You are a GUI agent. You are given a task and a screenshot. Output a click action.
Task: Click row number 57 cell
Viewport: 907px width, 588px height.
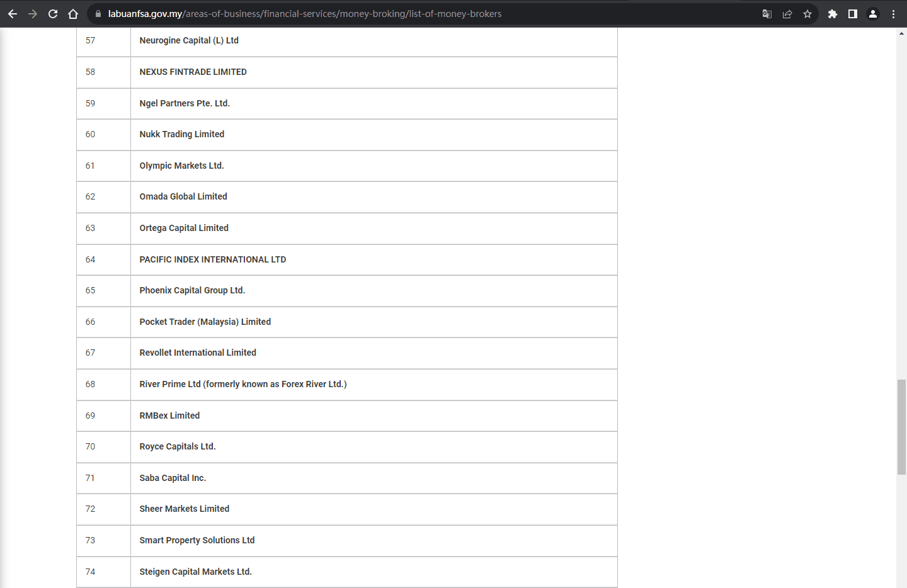pos(103,41)
